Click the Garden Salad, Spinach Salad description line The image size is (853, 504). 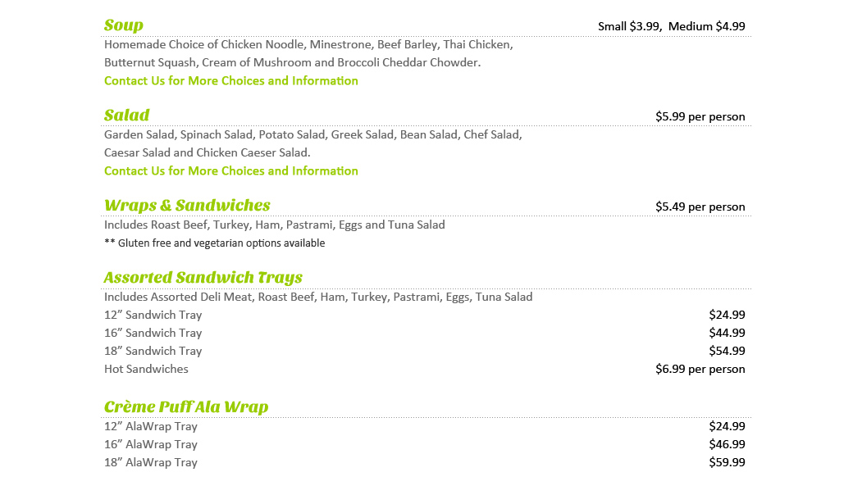click(x=312, y=135)
